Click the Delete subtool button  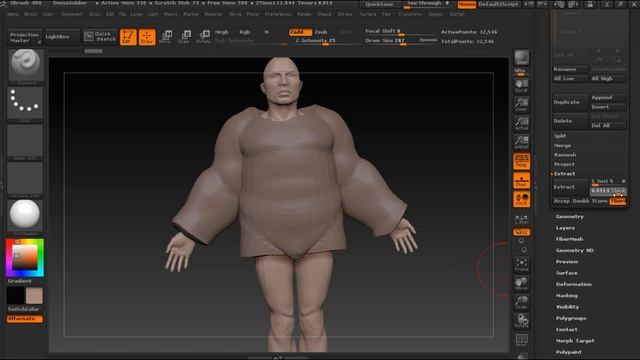(570, 121)
